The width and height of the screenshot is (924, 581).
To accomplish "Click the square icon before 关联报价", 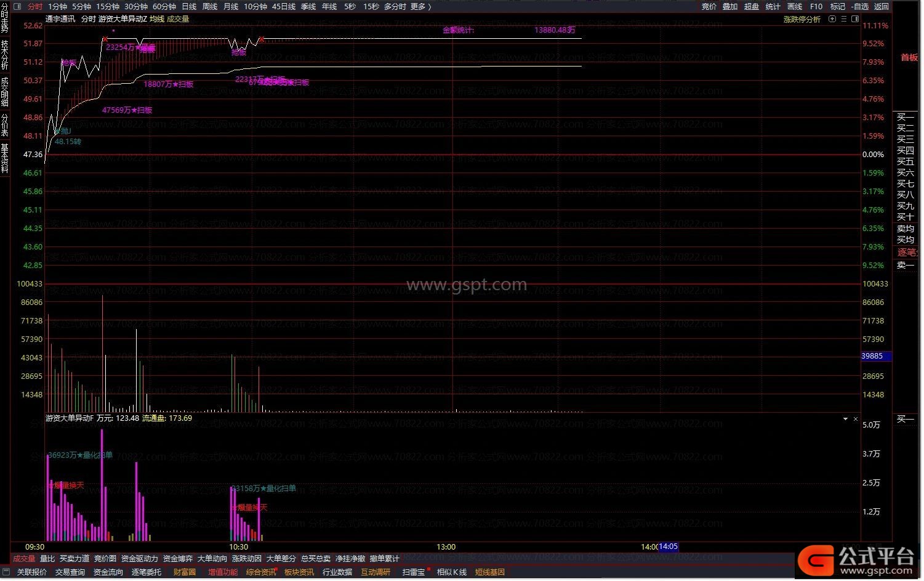I will 6,572.
